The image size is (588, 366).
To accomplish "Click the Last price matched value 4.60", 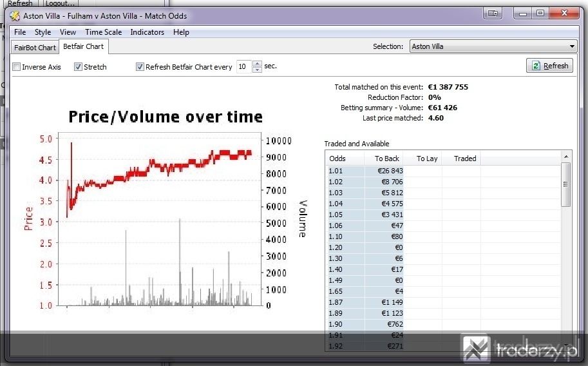I will [x=436, y=119].
